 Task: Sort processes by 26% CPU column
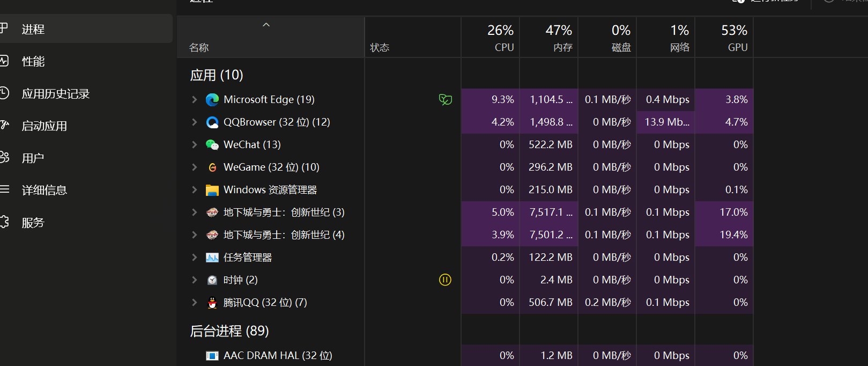(x=490, y=38)
